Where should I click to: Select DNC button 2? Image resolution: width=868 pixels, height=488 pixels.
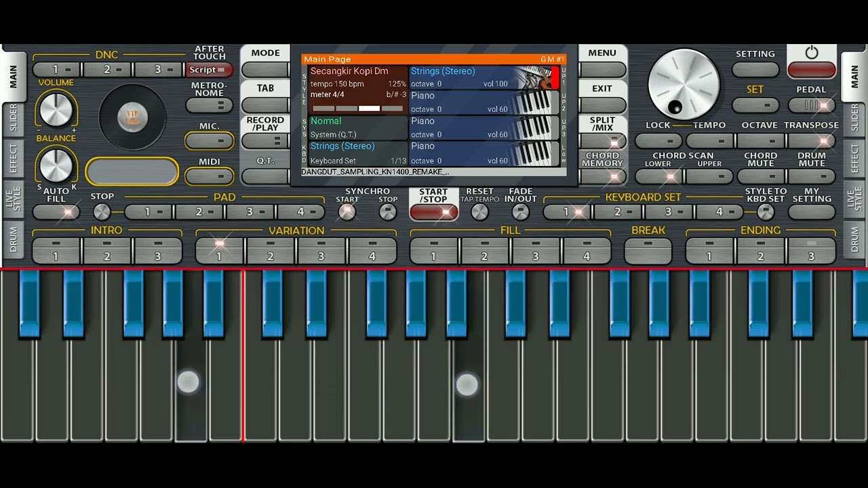[x=107, y=70]
